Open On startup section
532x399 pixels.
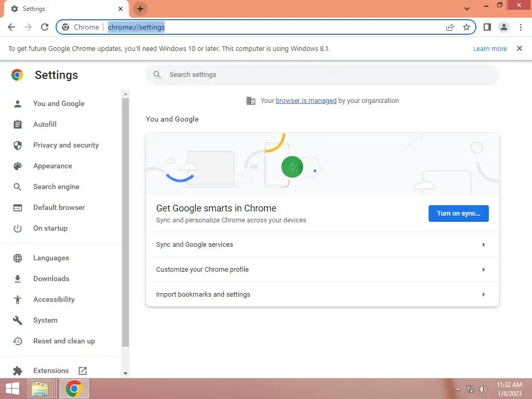pyautogui.click(x=50, y=229)
